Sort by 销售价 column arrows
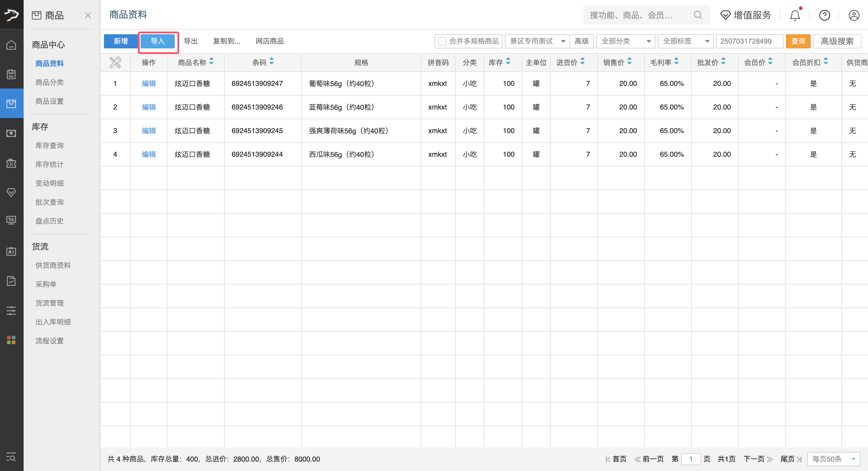Viewport: 868px width, 471px height. [x=629, y=61]
